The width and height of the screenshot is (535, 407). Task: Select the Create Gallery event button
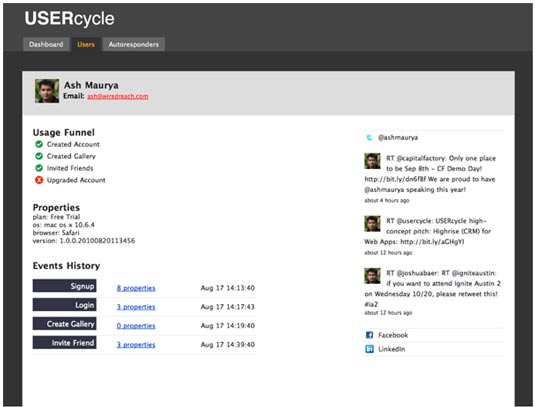[64, 323]
